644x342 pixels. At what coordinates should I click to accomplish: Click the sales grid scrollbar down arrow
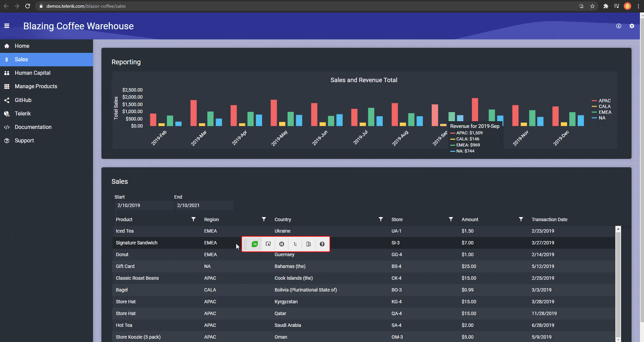[x=618, y=339]
